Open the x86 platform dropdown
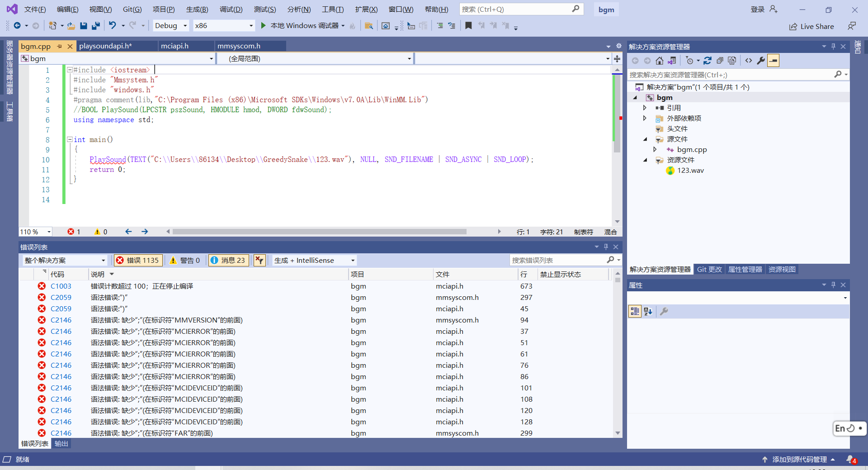The image size is (868, 470). [223, 26]
